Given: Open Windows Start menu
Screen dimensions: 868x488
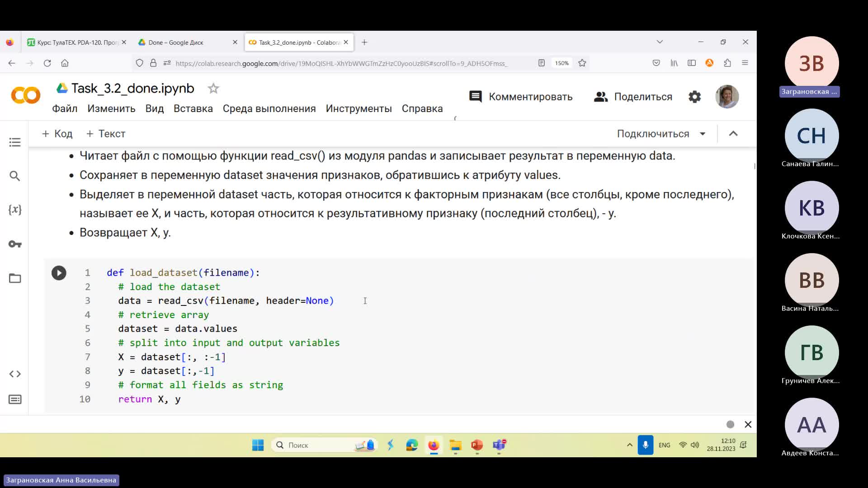Looking at the screenshot, I should click(x=258, y=445).
